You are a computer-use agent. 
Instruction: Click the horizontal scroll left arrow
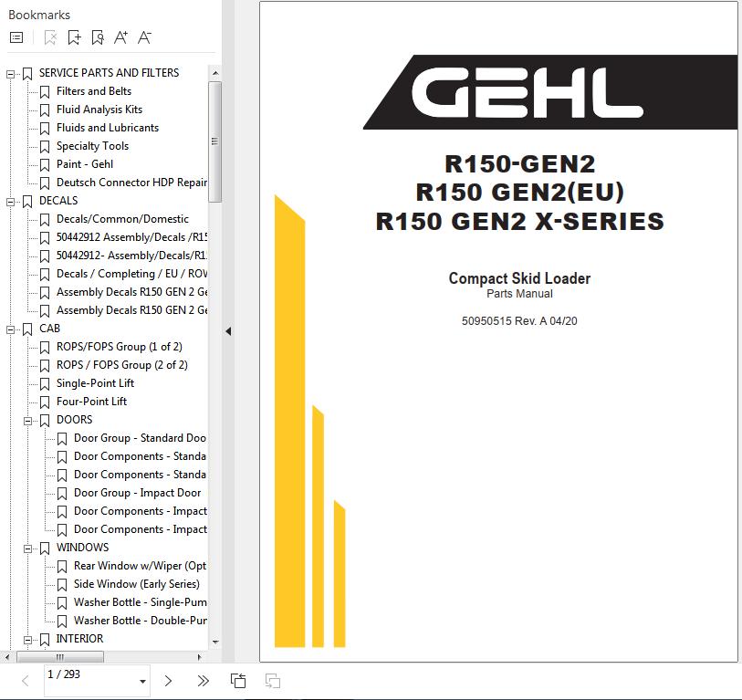pyautogui.click(x=6, y=657)
